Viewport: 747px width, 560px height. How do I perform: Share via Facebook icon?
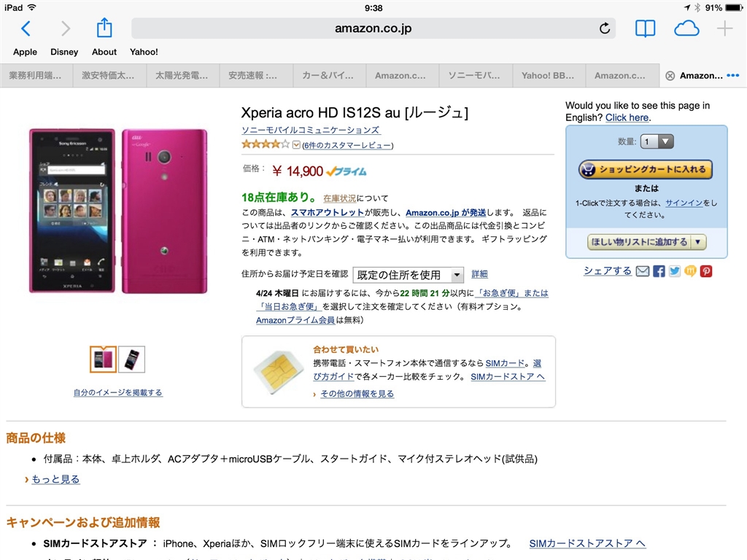click(x=659, y=271)
